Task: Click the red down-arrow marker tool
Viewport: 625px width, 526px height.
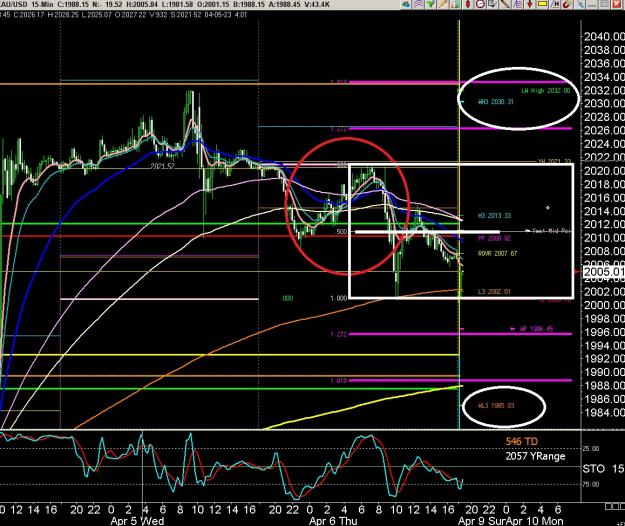Action: (530, 4)
